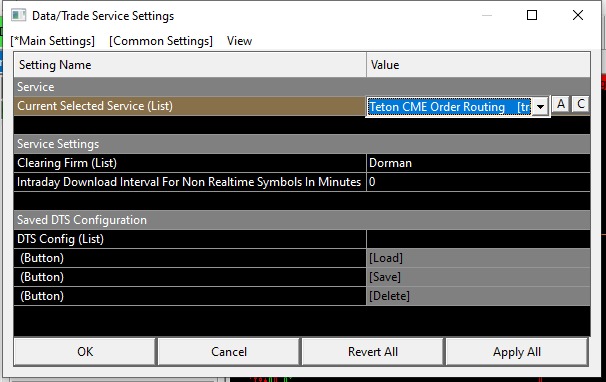Click the C button beside service list
This screenshot has width=606, height=382.
point(580,104)
